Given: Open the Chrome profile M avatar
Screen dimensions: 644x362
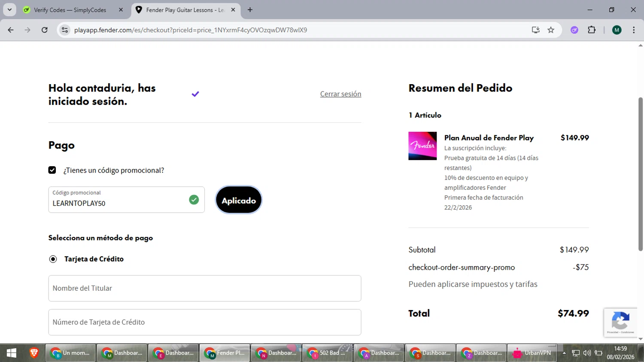Looking at the screenshot, I should pyautogui.click(x=617, y=30).
